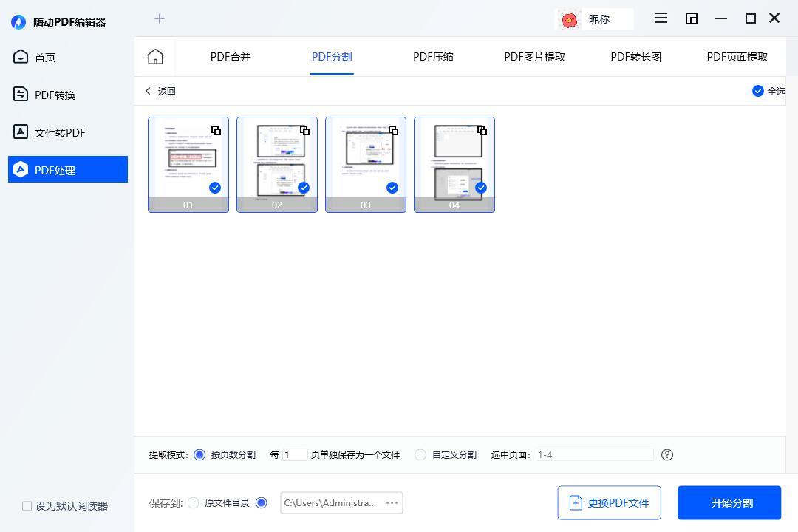Switch to the PDF分割 tab

332,57
